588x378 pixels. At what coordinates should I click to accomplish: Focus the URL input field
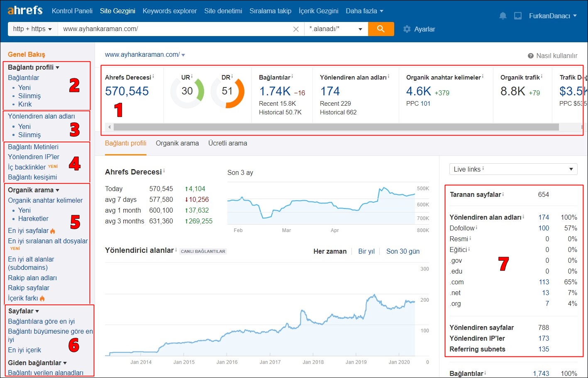pos(174,29)
